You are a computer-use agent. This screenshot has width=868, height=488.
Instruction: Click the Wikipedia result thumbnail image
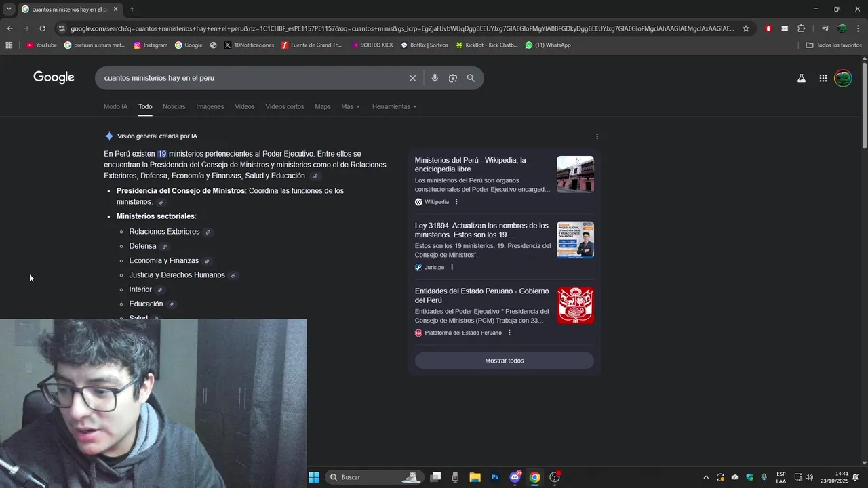click(x=575, y=174)
